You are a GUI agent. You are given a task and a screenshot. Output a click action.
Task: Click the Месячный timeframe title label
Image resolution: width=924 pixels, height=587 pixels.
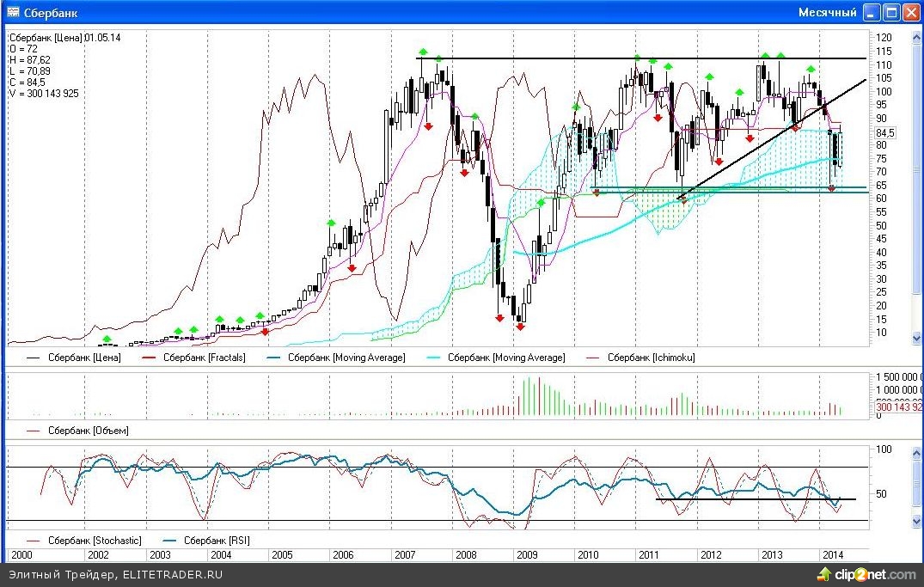827,12
